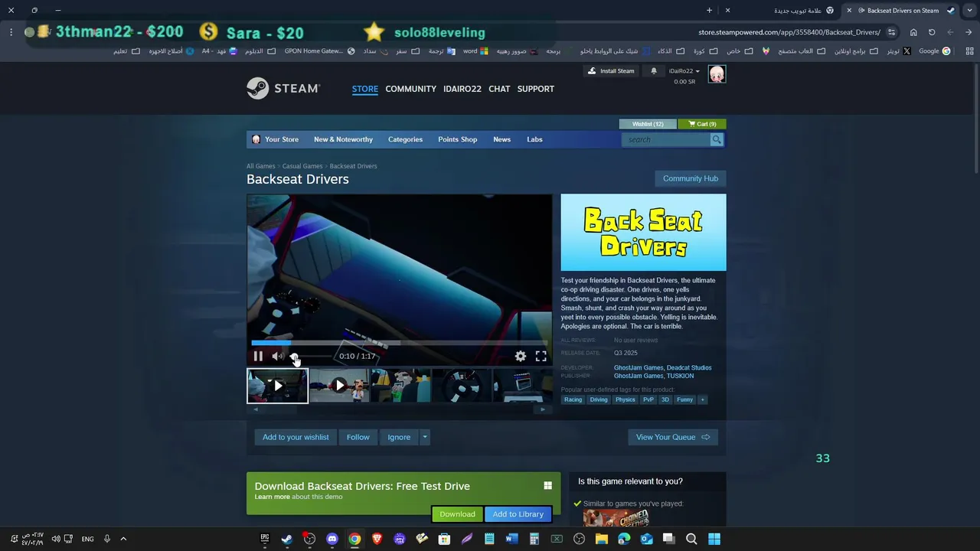
Task: Follow Backseat Drivers
Action: coord(358,437)
